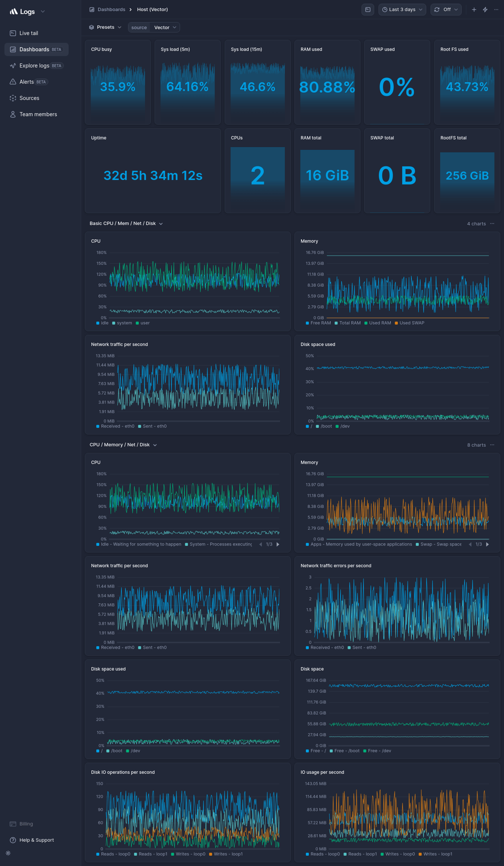
Task: Click the Team members person icon
Action: (x=13, y=114)
